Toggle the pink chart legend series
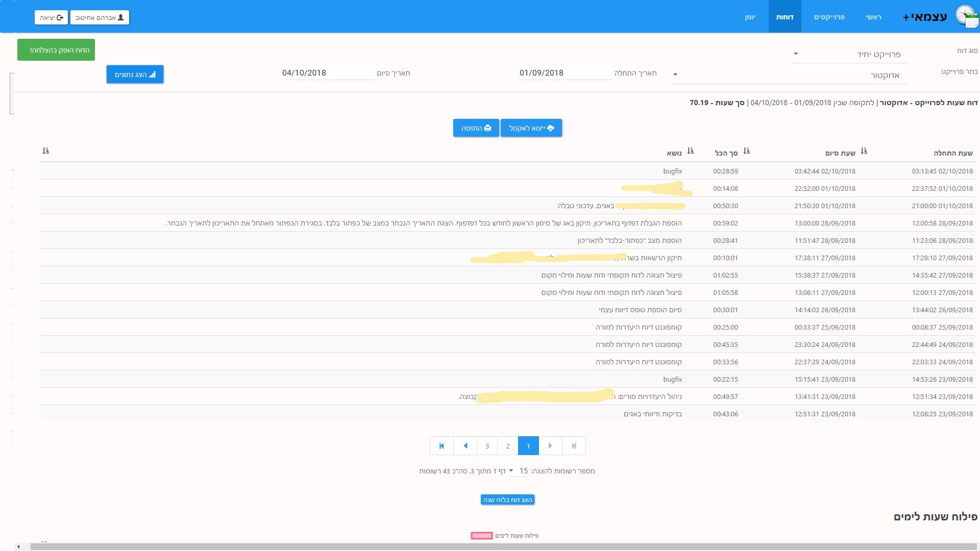 [481, 536]
